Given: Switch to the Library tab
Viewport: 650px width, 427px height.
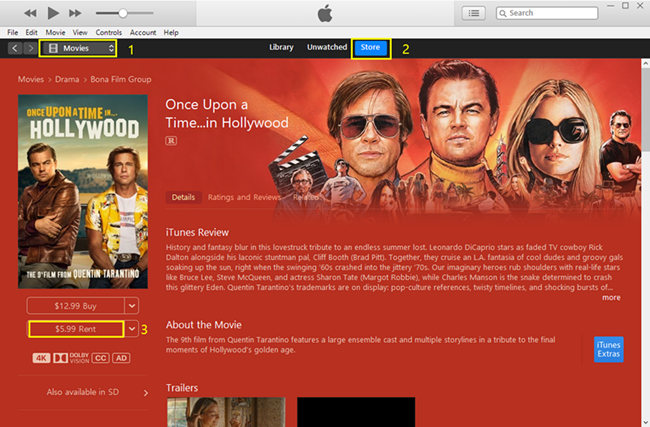Looking at the screenshot, I should [281, 47].
